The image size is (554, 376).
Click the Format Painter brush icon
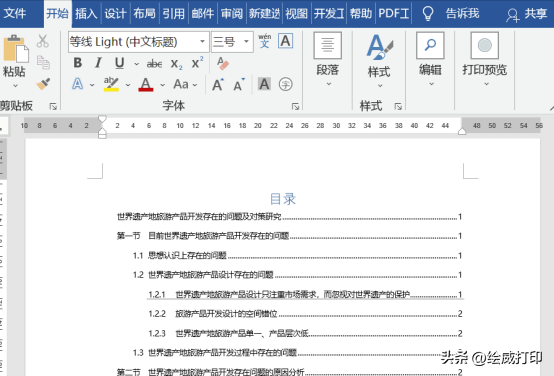coord(43,84)
